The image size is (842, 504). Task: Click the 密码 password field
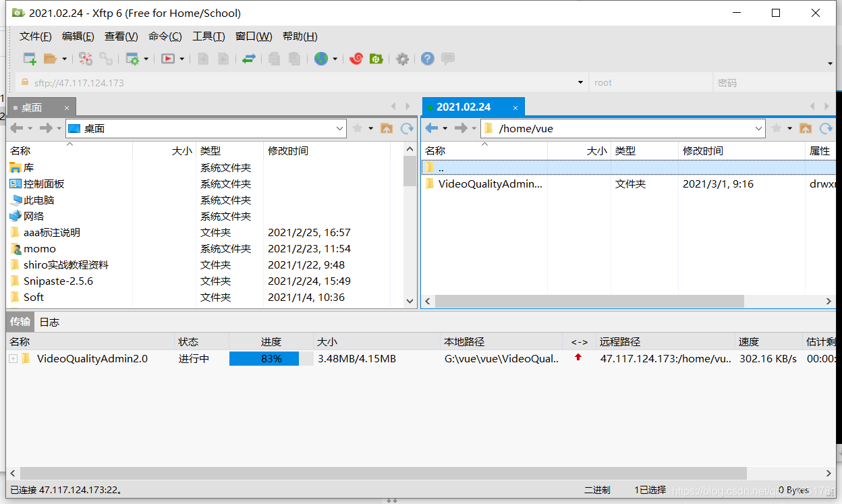click(x=774, y=83)
